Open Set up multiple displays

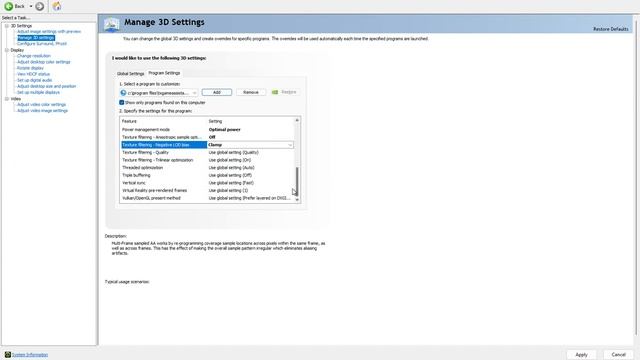click(38, 93)
